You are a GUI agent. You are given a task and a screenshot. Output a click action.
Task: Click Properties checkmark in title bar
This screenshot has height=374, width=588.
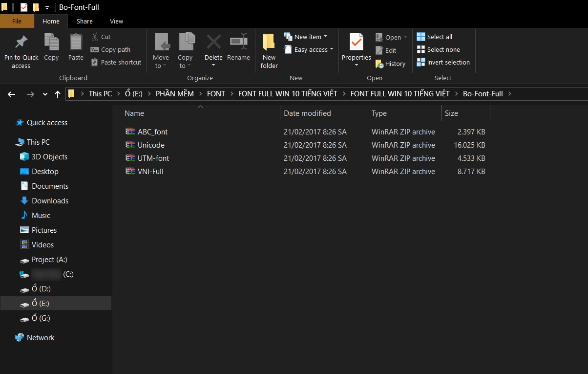pos(24,7)
